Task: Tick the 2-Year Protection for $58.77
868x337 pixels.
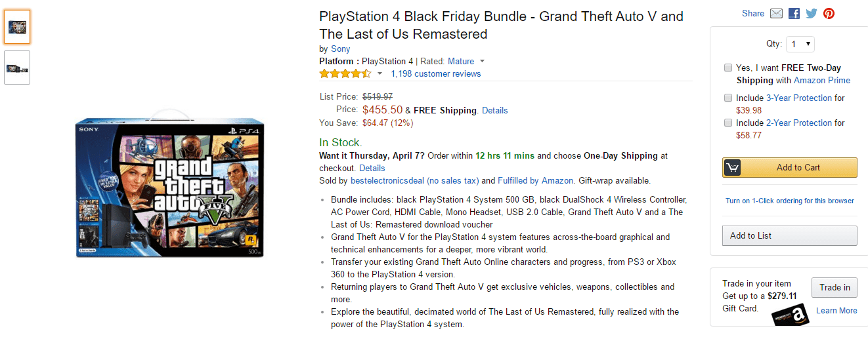Action: pyautogui.click(x=728, y=123)
